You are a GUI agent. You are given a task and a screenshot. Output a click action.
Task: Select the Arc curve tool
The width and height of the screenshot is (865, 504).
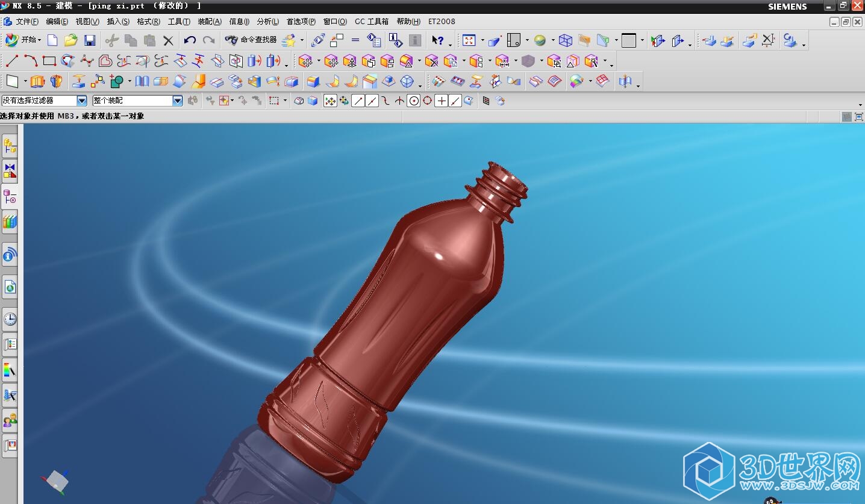[31, 61]
